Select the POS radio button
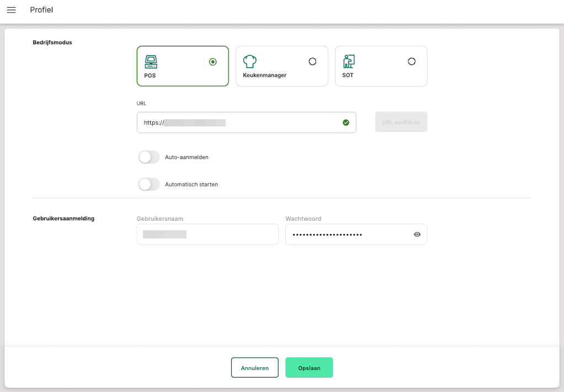 213,62
